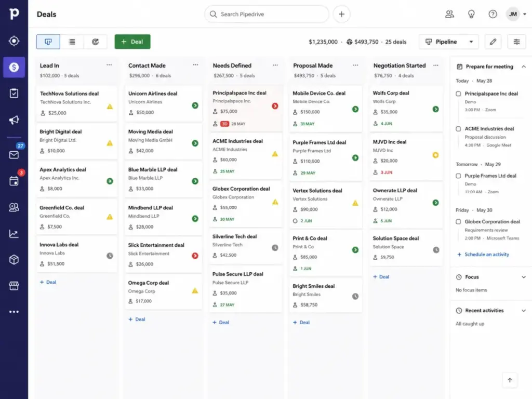532x399 pixels.
Task: Add a deal in Needs Defined column
Action: (x=221, y=323)
